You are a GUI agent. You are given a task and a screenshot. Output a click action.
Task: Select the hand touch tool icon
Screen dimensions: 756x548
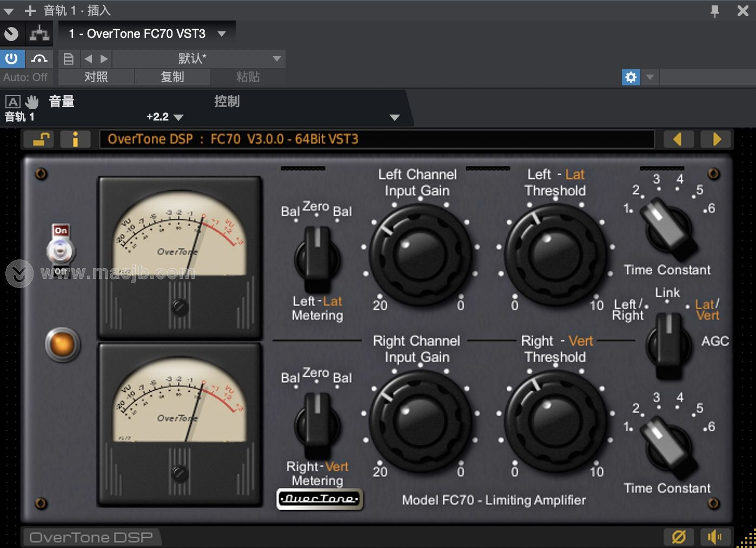tap(32, 102)
